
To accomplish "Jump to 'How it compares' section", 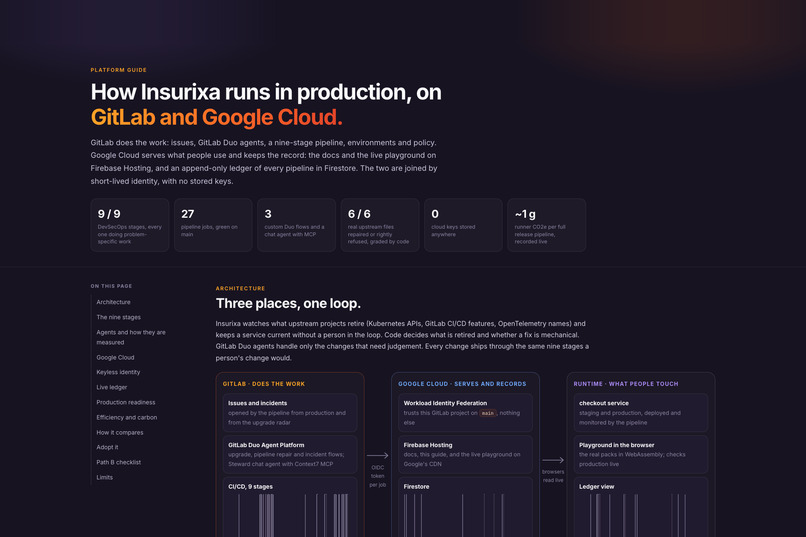I will 120,432.
